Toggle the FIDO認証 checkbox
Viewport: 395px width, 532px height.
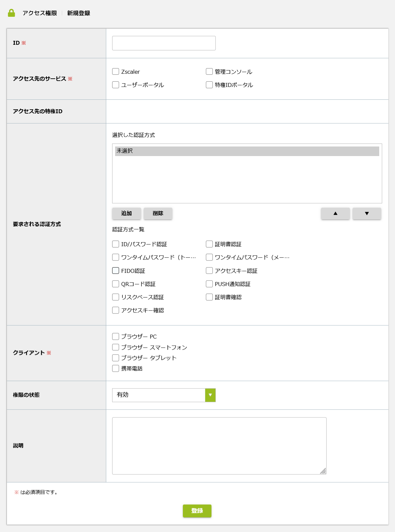pyautogui.click(x=115, y=271)
